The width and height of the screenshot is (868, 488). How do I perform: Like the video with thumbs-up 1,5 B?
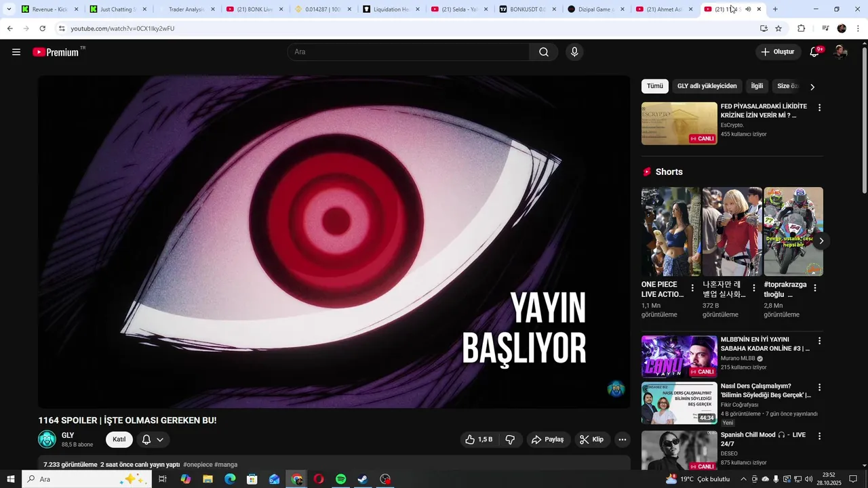tap(479, 440)
